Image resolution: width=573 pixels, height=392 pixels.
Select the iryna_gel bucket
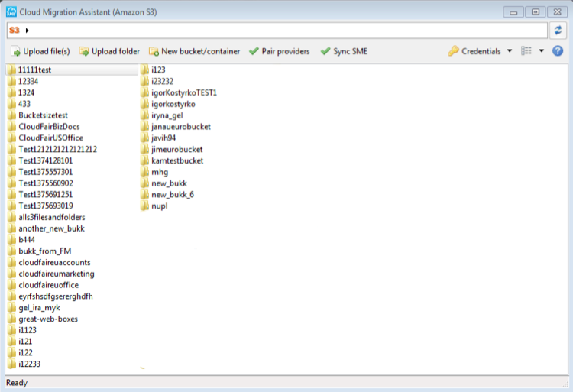click(x=167, y=115)
